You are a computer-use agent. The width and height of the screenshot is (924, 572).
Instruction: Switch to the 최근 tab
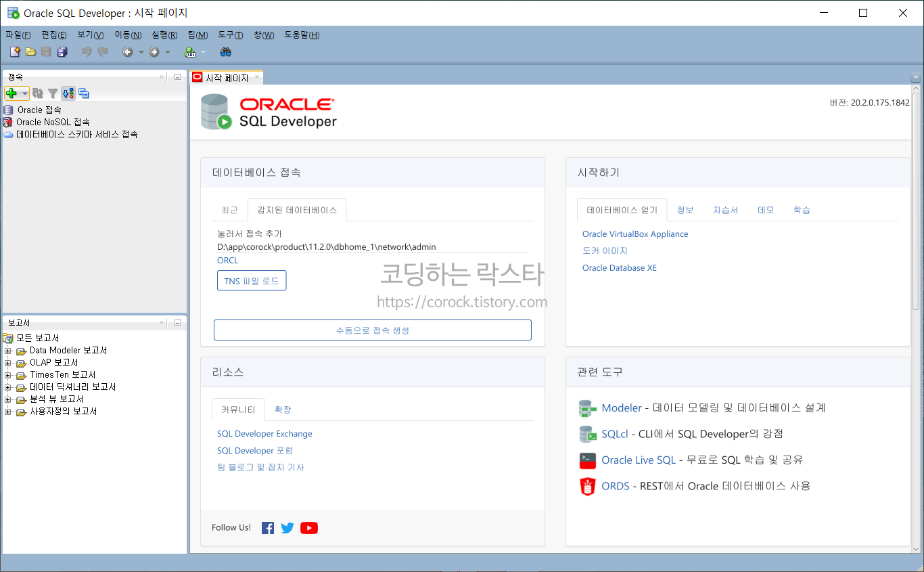pos(230,210)
